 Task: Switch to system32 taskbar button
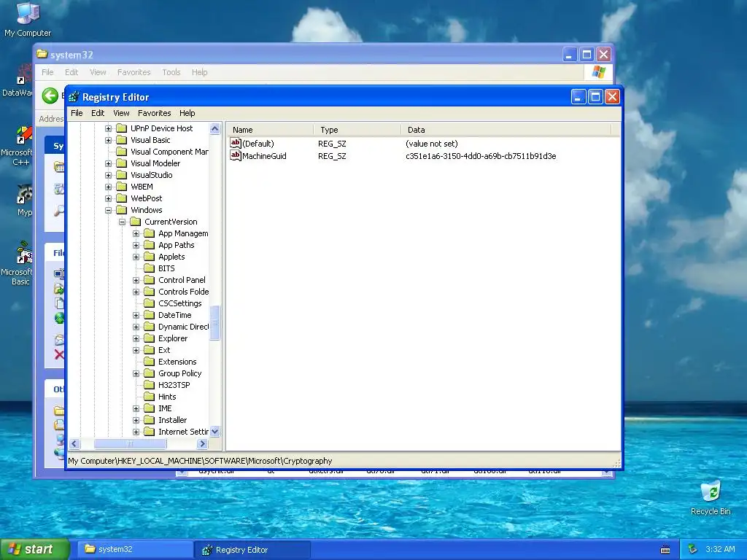click(135, 549)
